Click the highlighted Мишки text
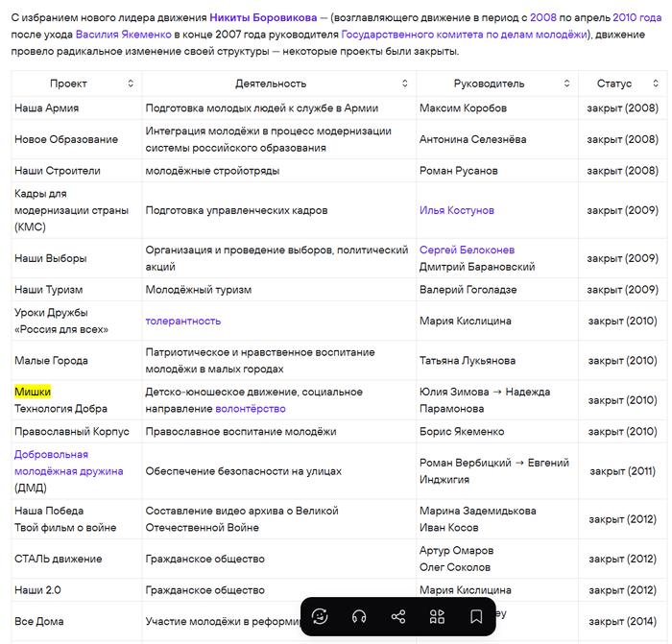 tap(33, 392)
